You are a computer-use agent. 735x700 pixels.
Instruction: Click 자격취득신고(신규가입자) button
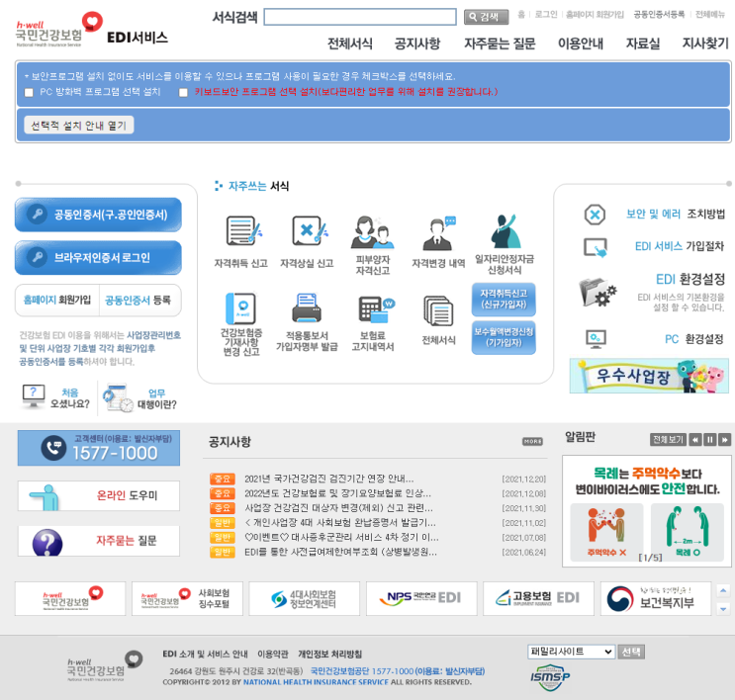tap(504, 299)
